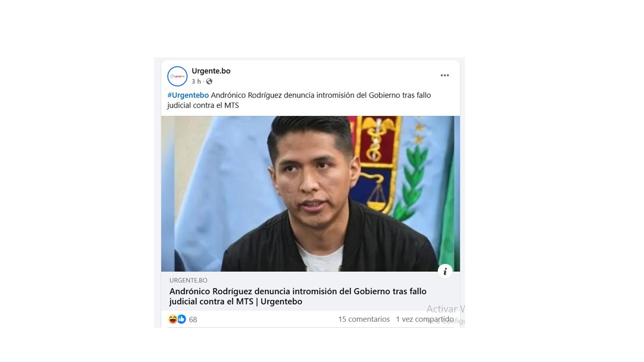The height and width of the screenshot is (362, 644).
Task: Open the 68 reactions count
Action: click(x=193, y=319)
